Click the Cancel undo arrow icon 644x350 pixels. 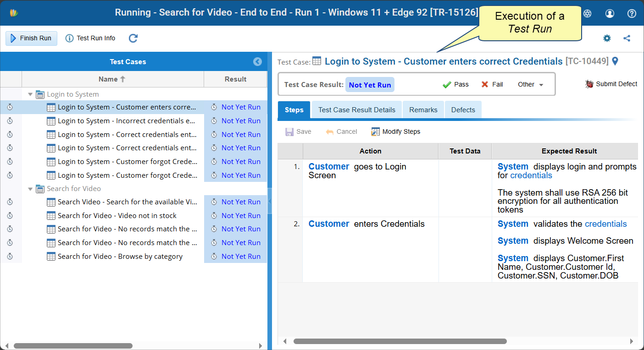point(329,131)
